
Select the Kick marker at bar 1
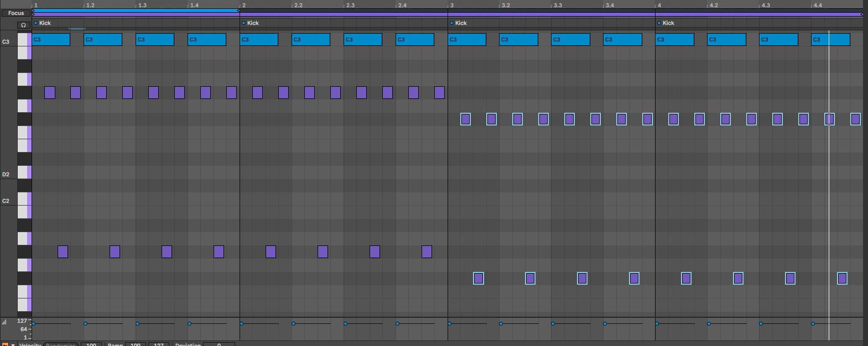pyautogui.click(x=43, y=23)
